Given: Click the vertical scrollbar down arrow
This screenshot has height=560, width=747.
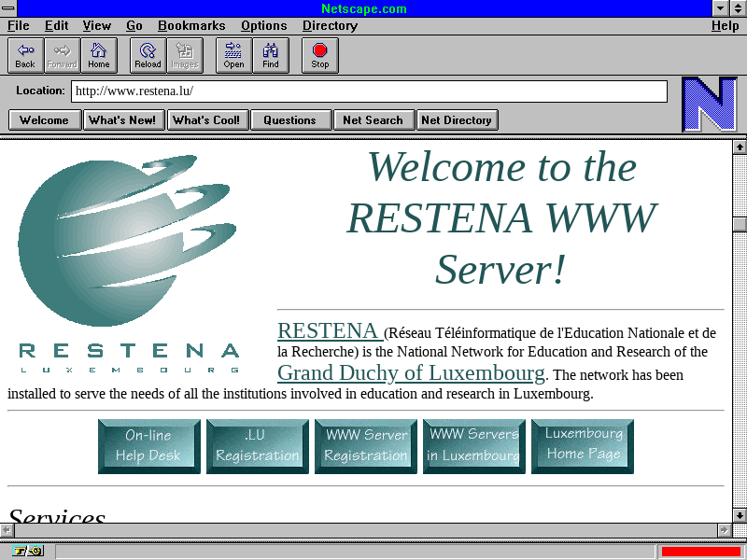Looking at the screenshot, I should (740, 514).
